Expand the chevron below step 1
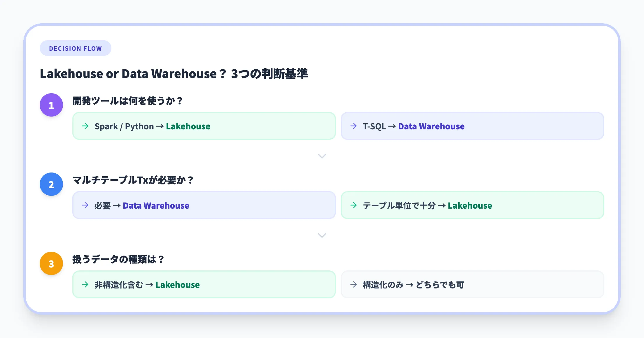The width and height of the screenshot is (644, 338). pos(322,156)
